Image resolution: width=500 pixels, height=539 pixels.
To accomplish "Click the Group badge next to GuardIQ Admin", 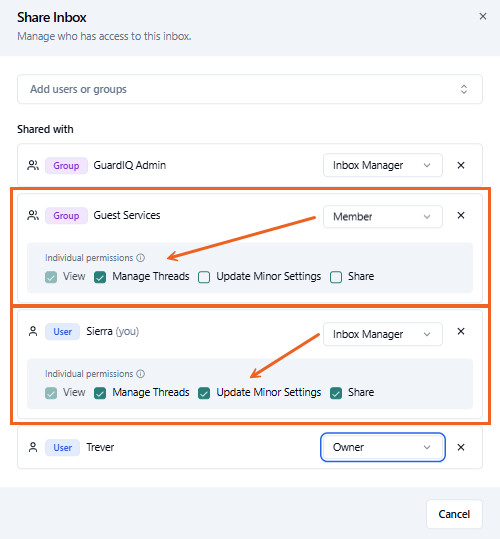I will 66,166.
